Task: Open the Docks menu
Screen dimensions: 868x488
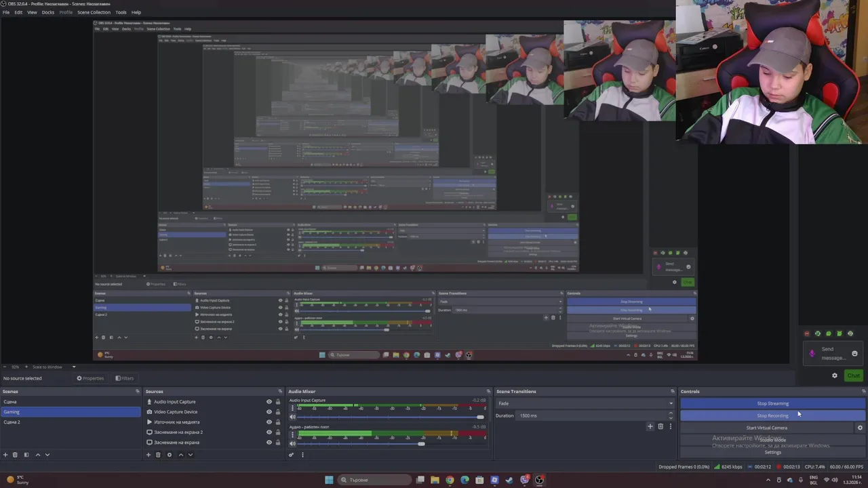Action: click(48, 12)
